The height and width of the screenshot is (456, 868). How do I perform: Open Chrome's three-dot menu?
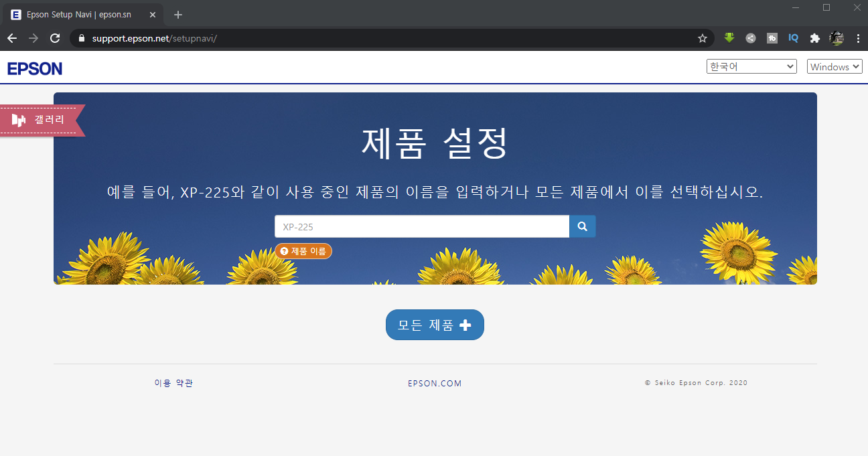pyautogui.click(x=858, y=38)
